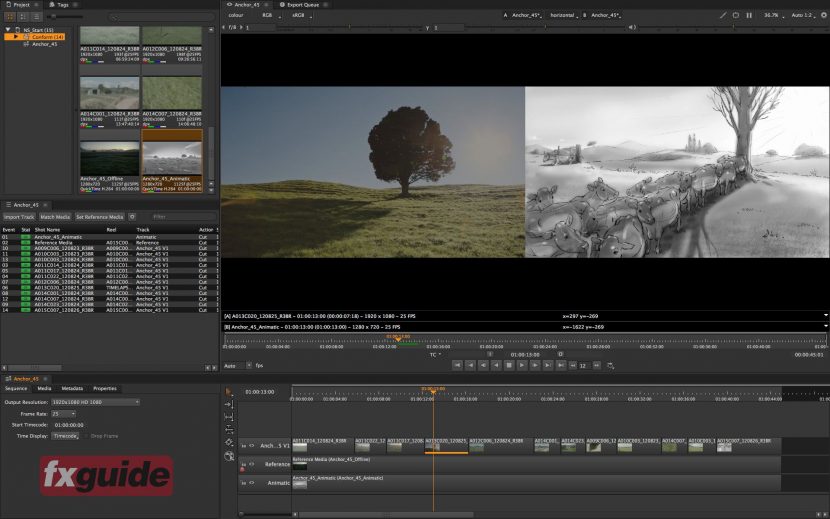Open the Auto 1:2 proxy dropdown
Viewport: 830px width, 519px height.
pos(802,15)
